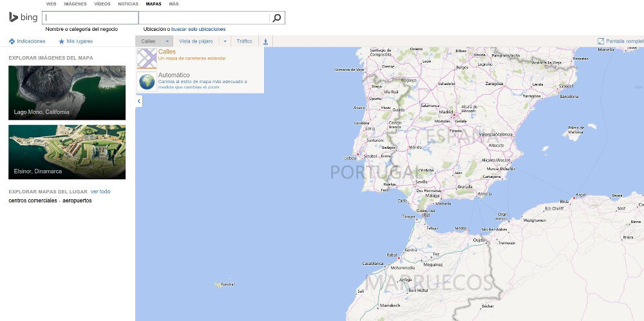The image size is (644, 321).
Task: Click the Sevilla label on the map
Action: coord(421,182)
